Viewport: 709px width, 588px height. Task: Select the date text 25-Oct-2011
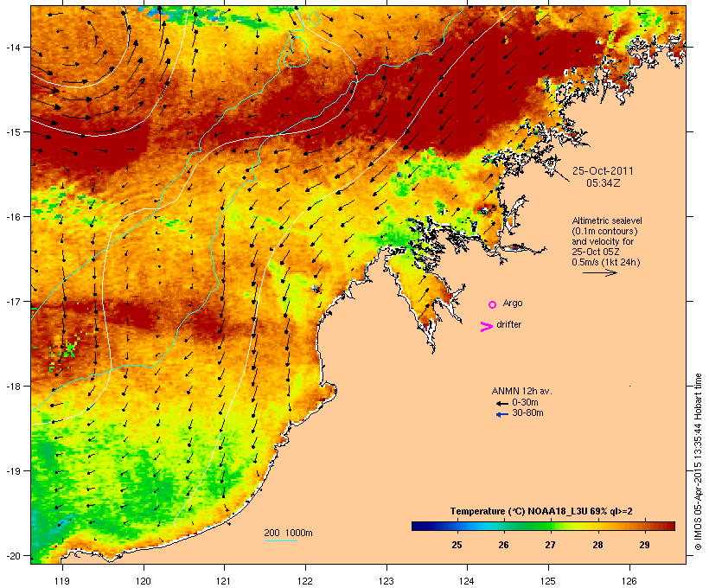[603, 171]
